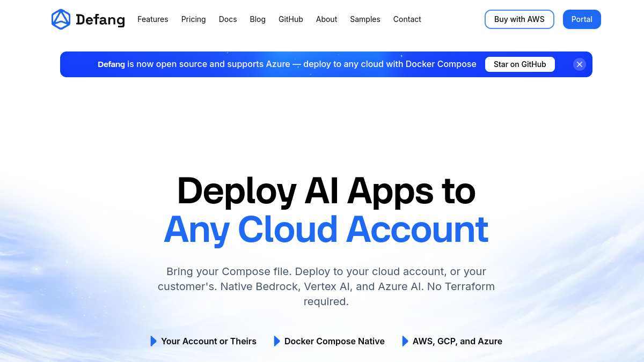Select the 'Your Account or Theirs' text
Viewport: 644px width, 362px height.
pos(209,341)
